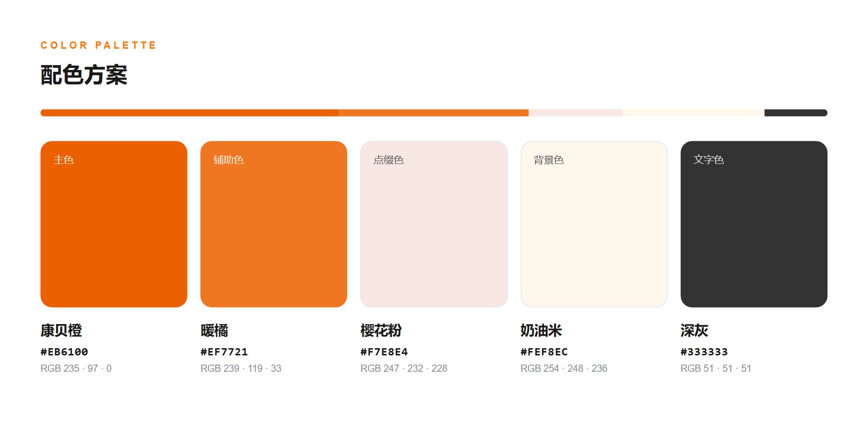Click the 背景色 label
This screenshot has height=434, width=868.
[549, 160]
